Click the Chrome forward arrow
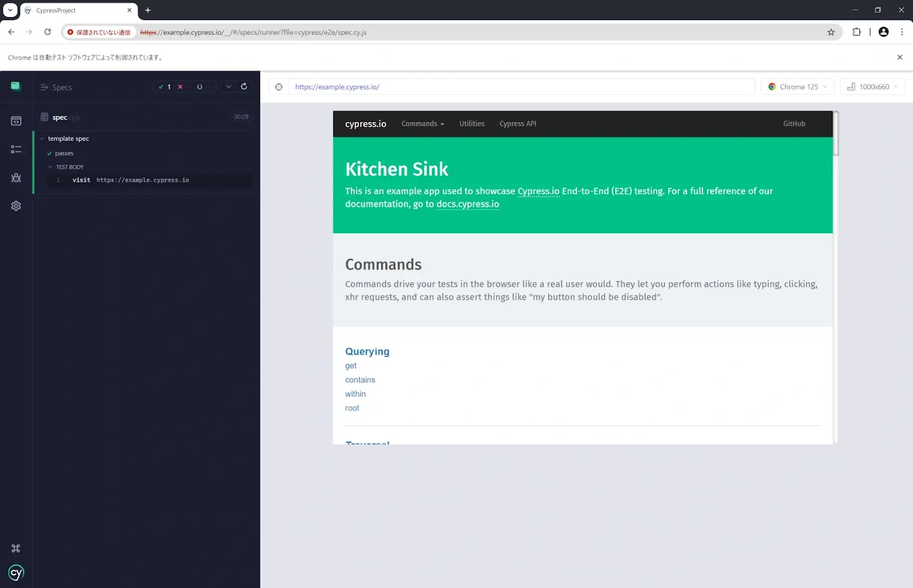 tap(29, 32)
